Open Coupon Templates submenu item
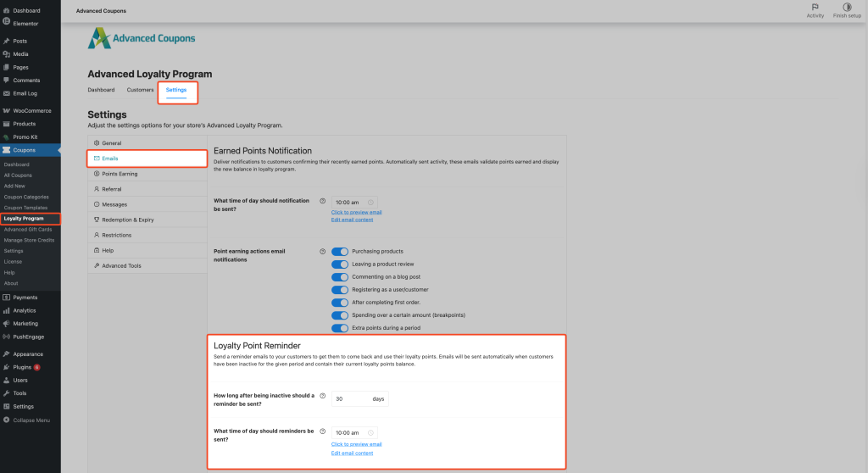 25,208
